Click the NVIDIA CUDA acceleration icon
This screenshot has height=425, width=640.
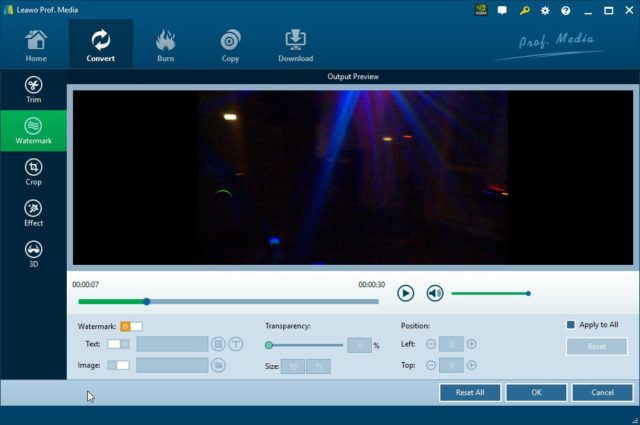point(481,10)
